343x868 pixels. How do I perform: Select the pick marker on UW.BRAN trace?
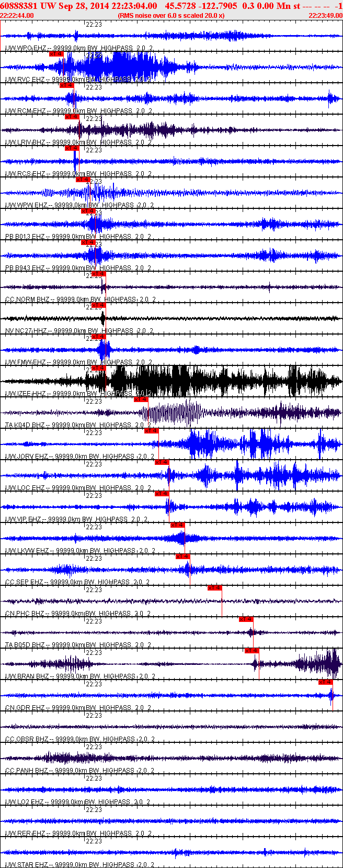pyautogui.click(x=251, y=650)
